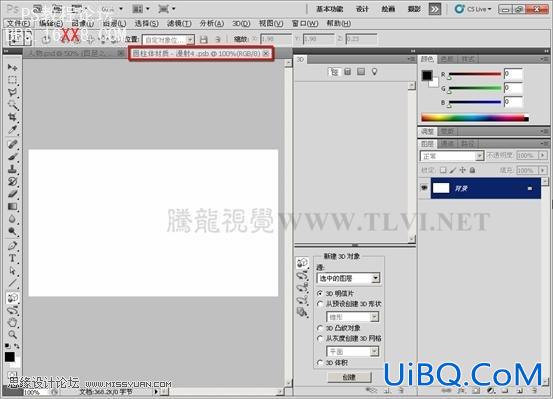Image resolution: width=553 pixels, height=399 pixels.
Task: Open the position preset dropdown in options bar
Action: click(x=168, y=40)
